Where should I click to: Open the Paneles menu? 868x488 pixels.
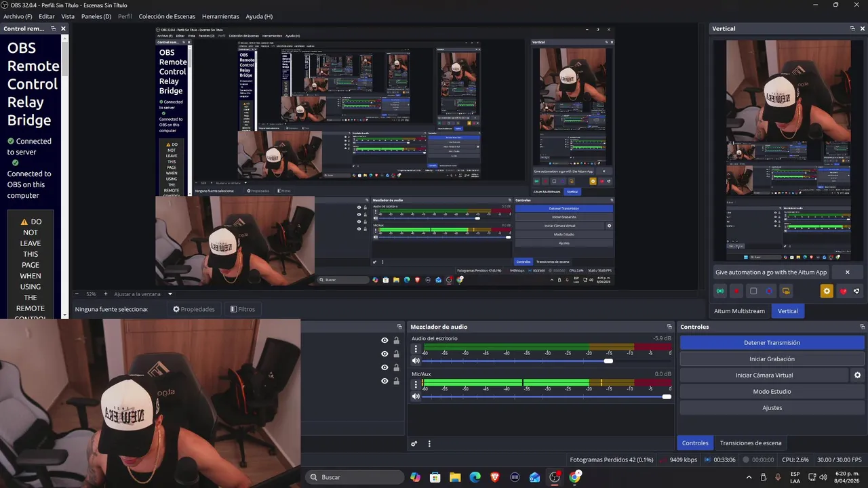[x=96, y=16]
